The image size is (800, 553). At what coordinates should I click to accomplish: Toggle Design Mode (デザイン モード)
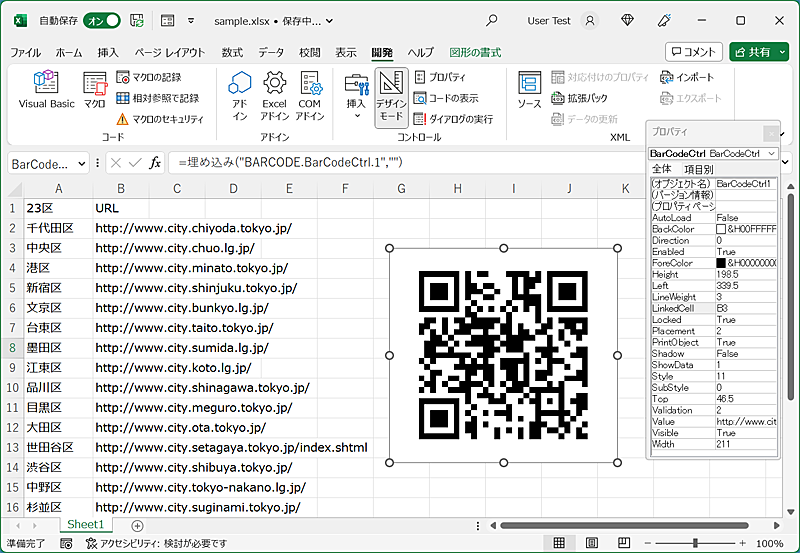[x=391, y=97]
